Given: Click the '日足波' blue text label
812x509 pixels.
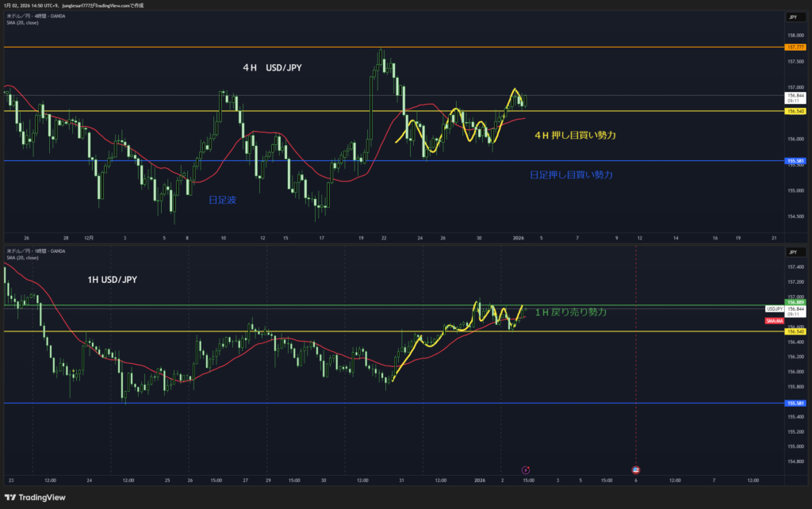Looking at the screenshot, I should pyautogui.click(x=221, y=201).
